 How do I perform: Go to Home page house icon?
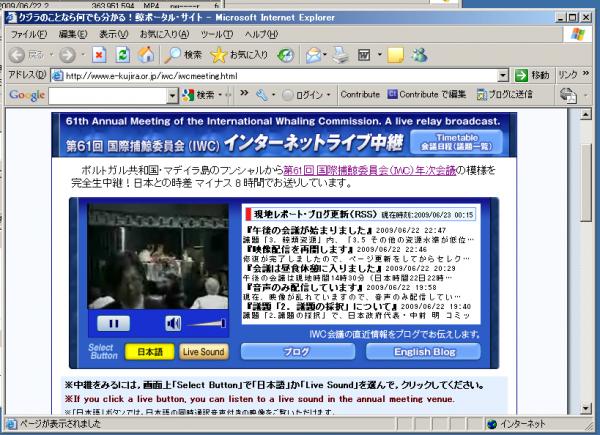[146, 55]
